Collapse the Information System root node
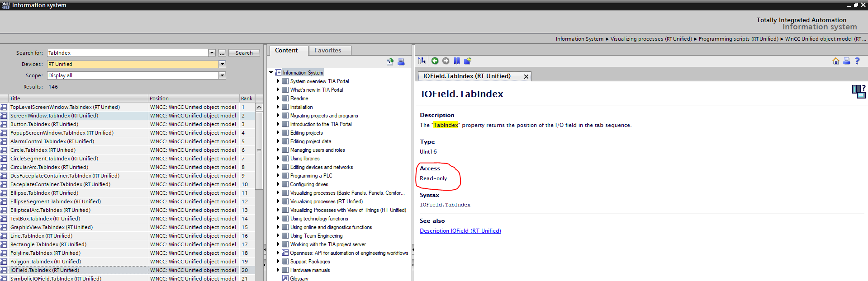The image size is (868, 281). point(271,72)
